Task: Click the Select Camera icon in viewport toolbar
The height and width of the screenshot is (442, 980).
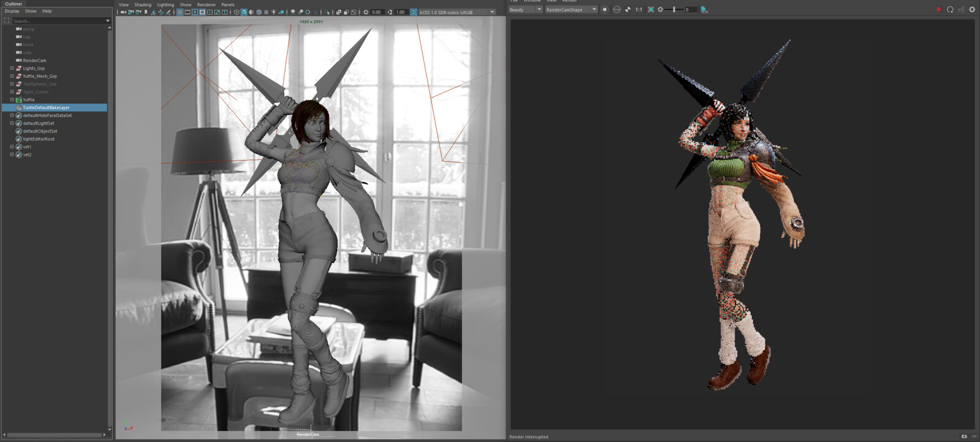Action: (x=123, y=12)
